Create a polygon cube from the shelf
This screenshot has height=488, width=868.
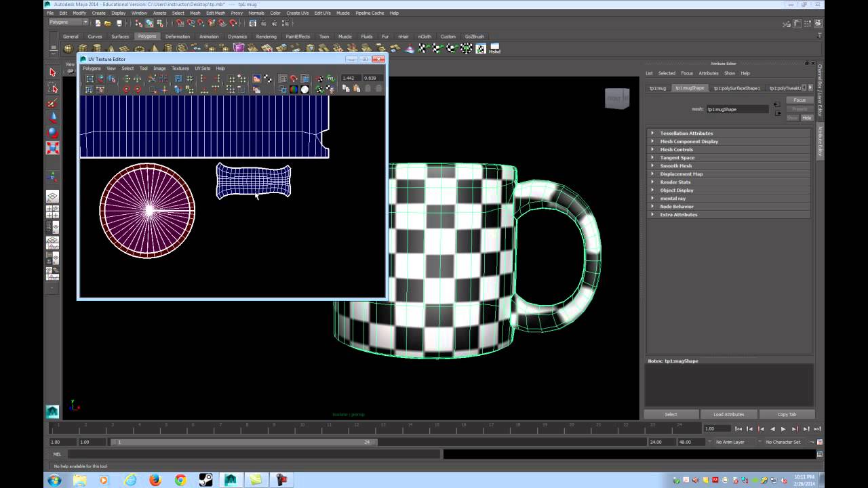(x=82, y=49)
